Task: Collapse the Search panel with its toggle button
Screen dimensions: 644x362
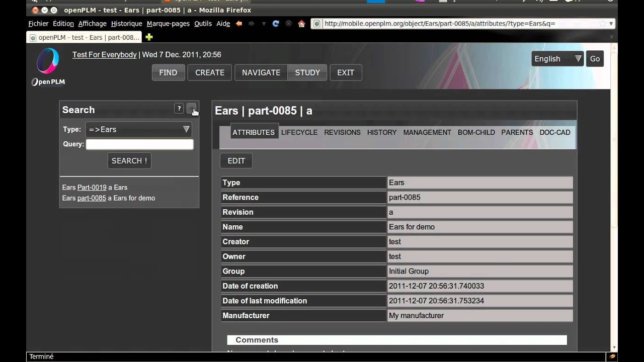Action: pyautogui.click(x=191, y=109)
